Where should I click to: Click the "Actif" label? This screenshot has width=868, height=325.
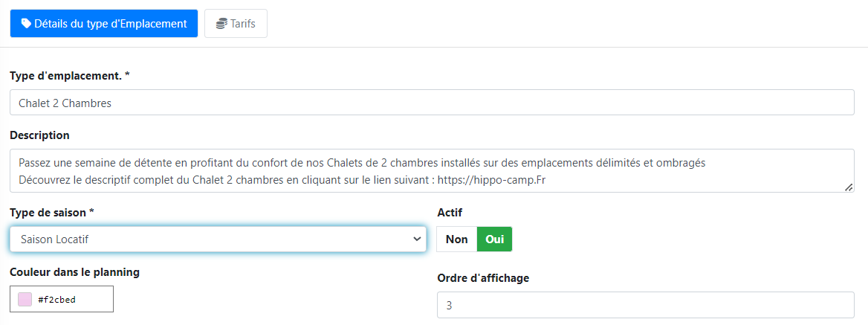450,213
